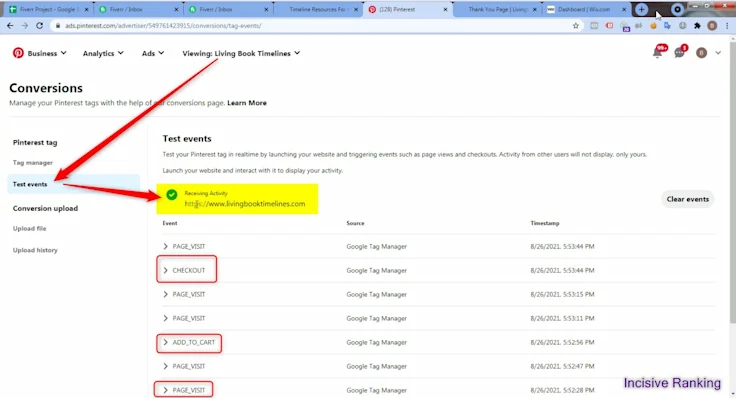Close the (128) Pinterest tab
The width and height of the screenshot is (736, 398).
click(445, 9)
